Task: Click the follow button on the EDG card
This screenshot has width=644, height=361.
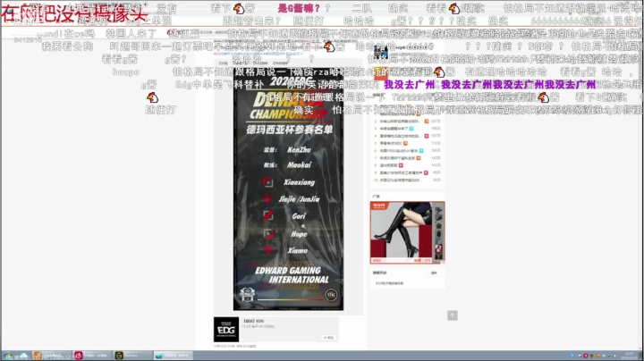Action: [x=329, y=338]
